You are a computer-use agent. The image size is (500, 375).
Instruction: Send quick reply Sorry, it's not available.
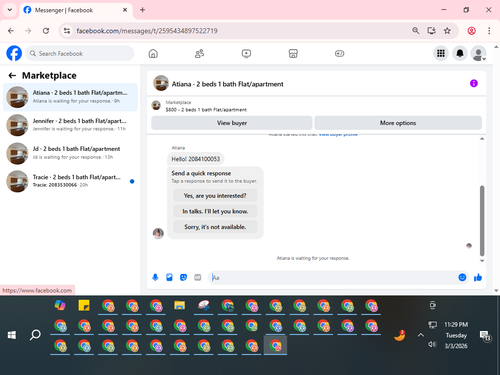point(215,227)
